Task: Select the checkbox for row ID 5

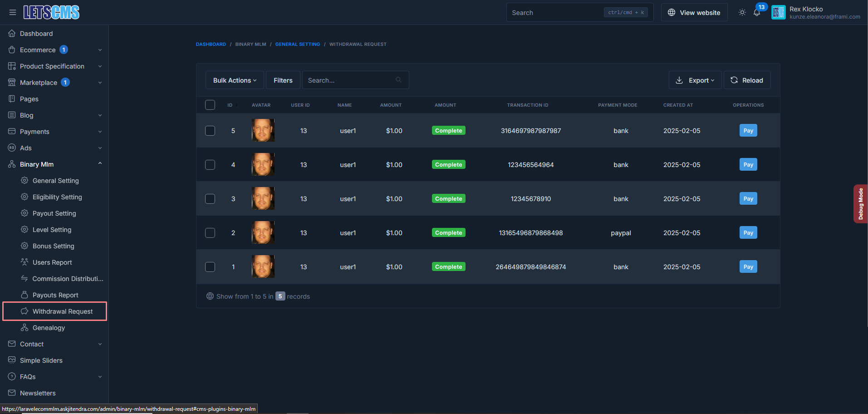Action: (210, 131)
